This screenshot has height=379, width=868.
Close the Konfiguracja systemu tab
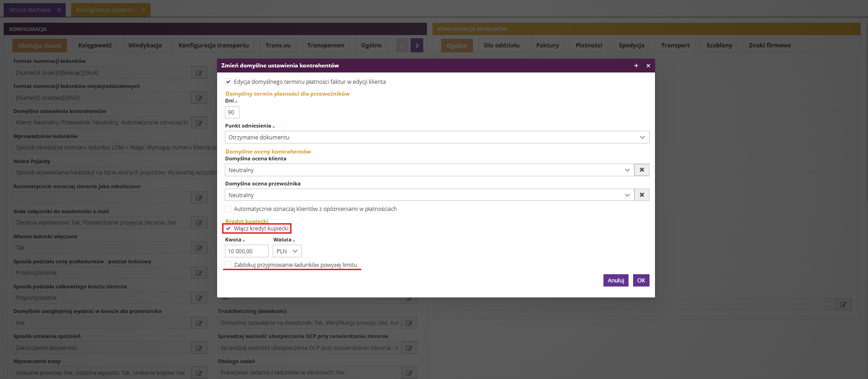(144, 10)
